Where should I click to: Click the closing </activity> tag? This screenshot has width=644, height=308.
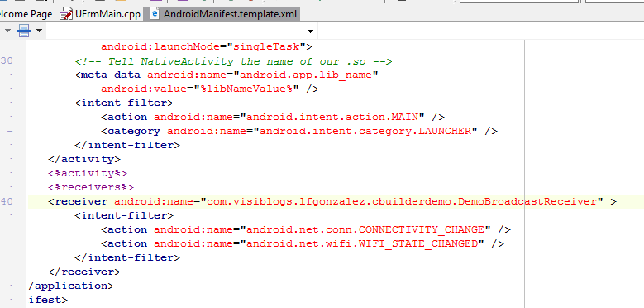tap(84, 159)
